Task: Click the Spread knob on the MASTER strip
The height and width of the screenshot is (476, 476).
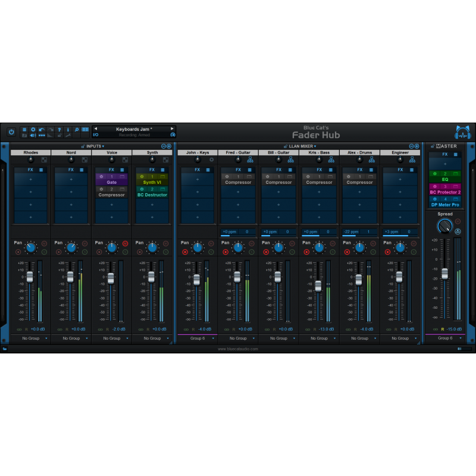Action: pos(445,225)
